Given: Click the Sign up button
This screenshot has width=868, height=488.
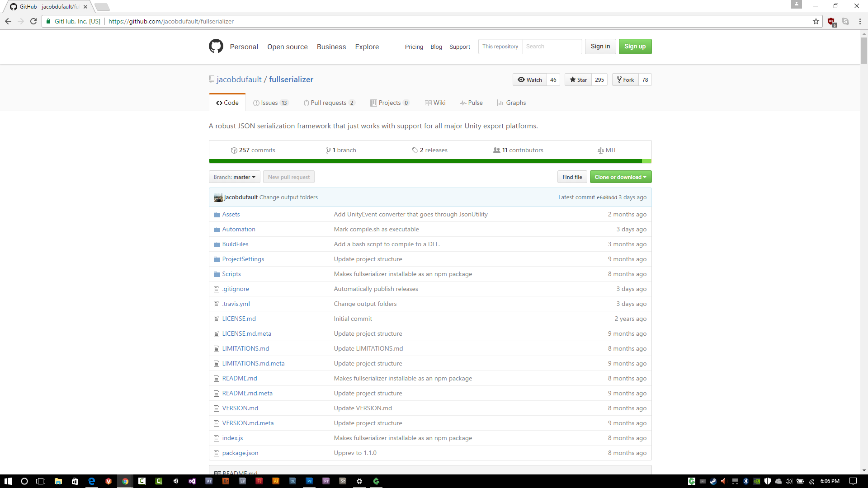Looking at the screenshot, I should pos(635,47).
